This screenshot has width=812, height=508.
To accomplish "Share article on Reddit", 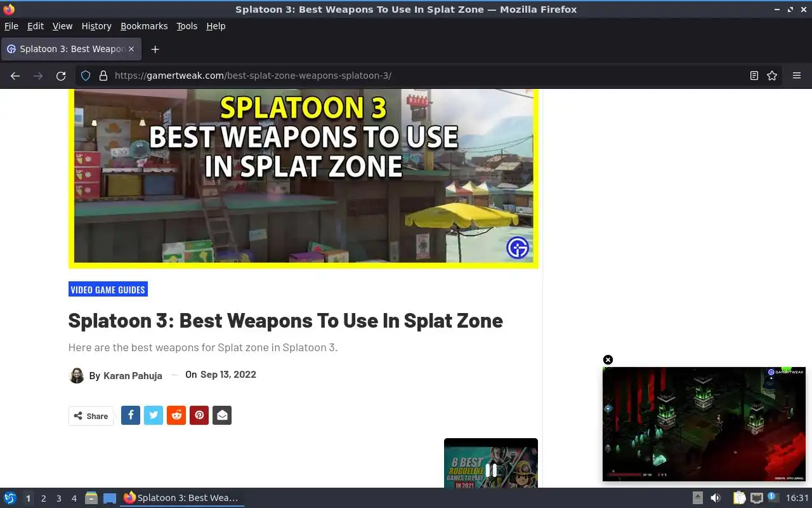I will tap(176, 415).
